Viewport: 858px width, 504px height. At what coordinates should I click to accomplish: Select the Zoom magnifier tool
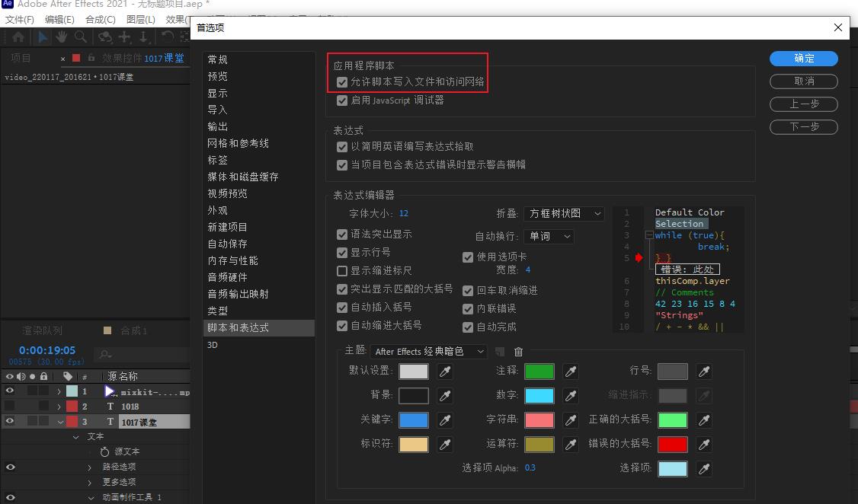pos(81,37)
